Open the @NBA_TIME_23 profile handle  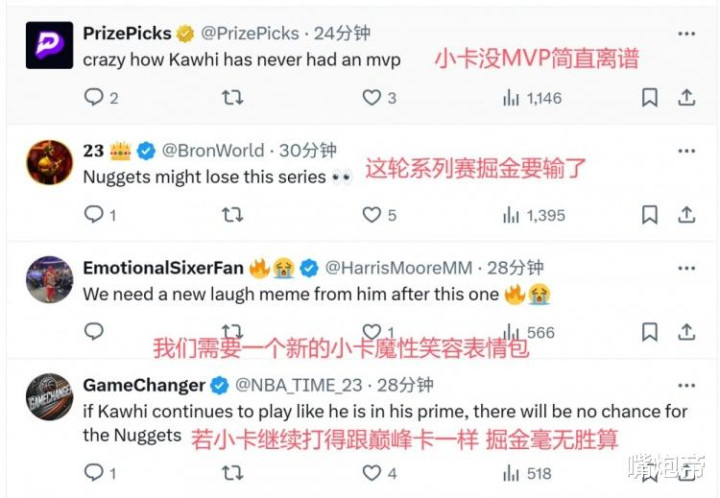(299, 385)
